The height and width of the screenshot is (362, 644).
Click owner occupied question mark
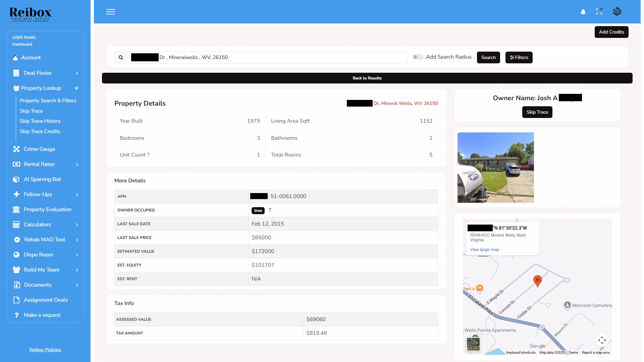[270, 210]
